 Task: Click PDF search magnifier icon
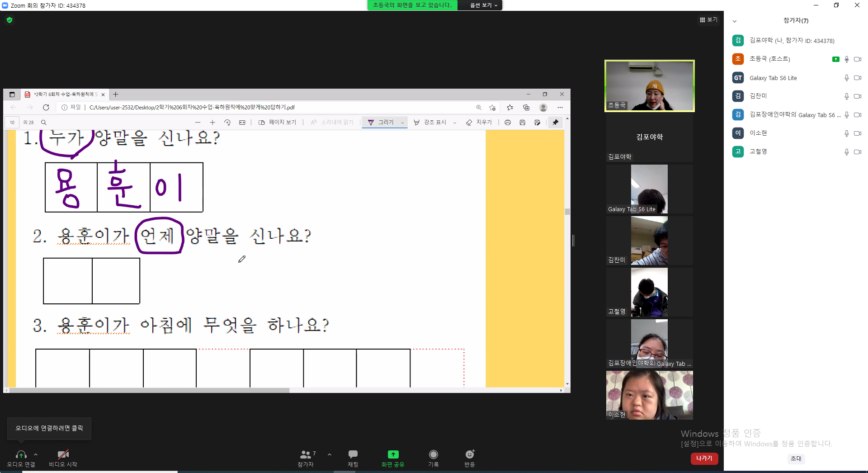click(44, 123)
